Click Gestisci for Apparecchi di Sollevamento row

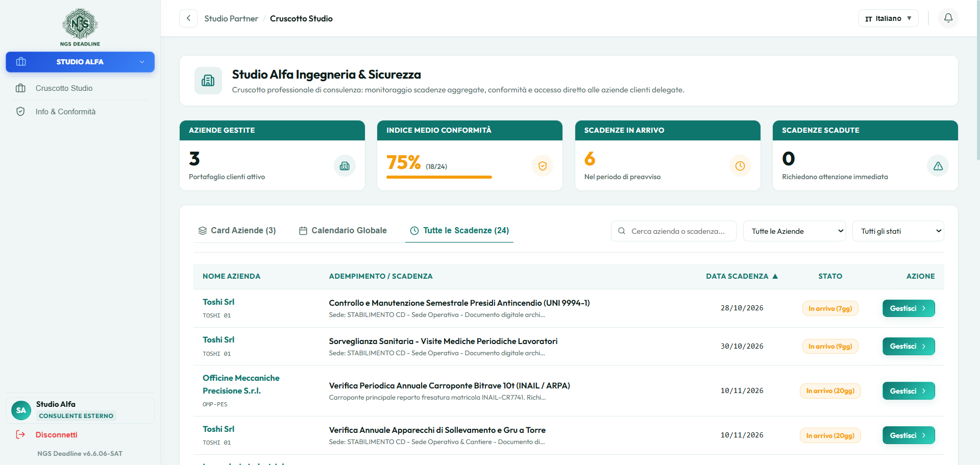pos(909,435)
